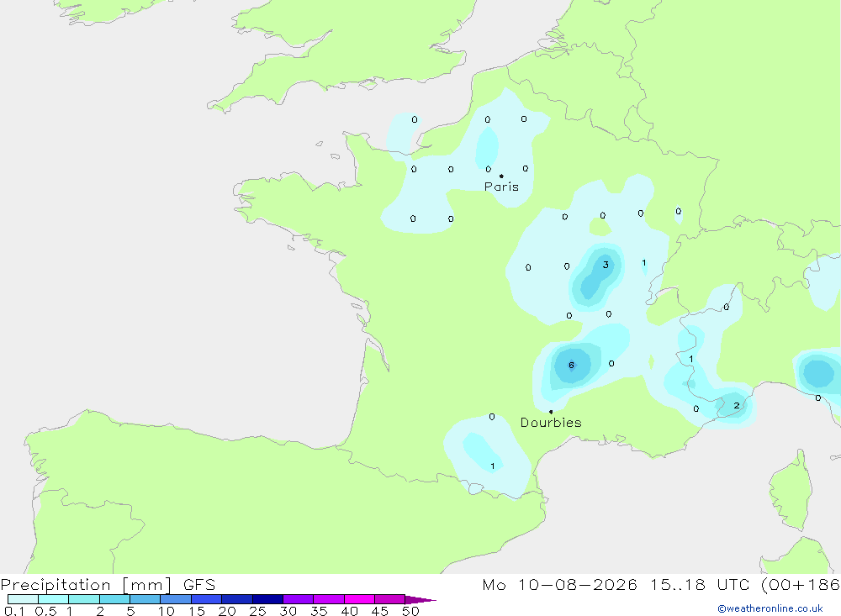Click the precipitation value 6 on the map

pyautogui.click(x=571, y=365)
